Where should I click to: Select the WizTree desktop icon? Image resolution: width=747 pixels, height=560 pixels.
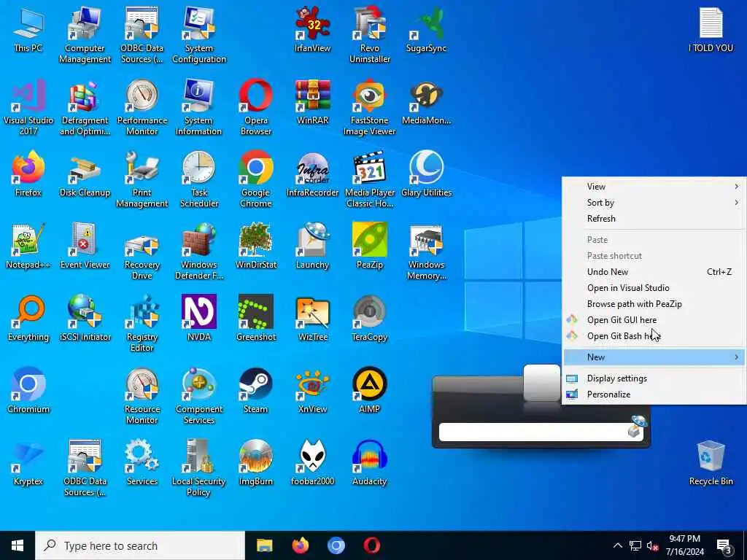pyautogui.click(x=312, y=318)
